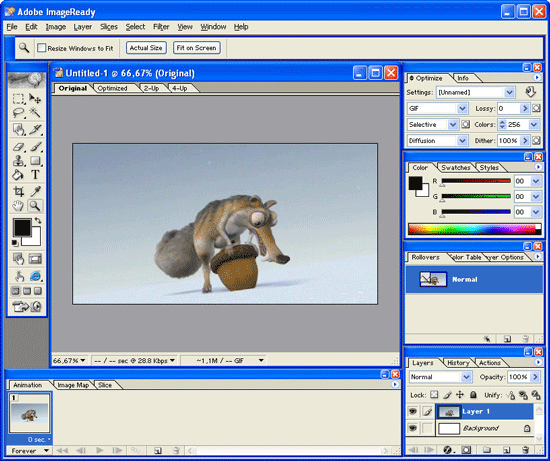Play the animation
The width and height of the screenshot is (550, 461).
100,450
